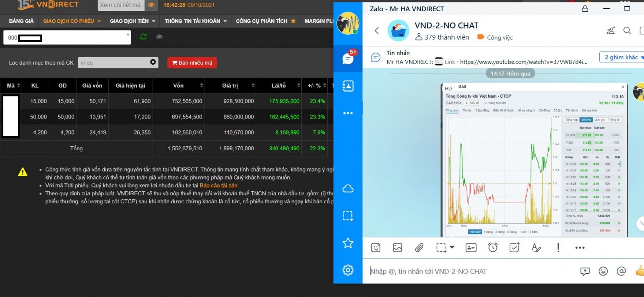Clear the stock filter with the x button
Image resolution: width=644 pixels, height=297 pixels.
click(153, 62)
